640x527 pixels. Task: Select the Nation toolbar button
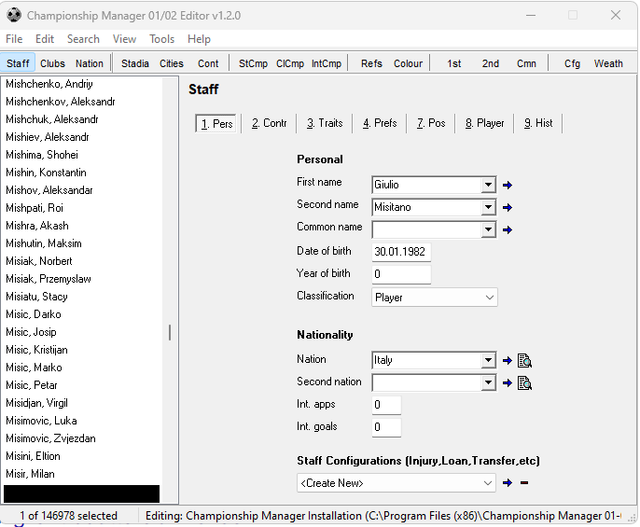point(89,64)
